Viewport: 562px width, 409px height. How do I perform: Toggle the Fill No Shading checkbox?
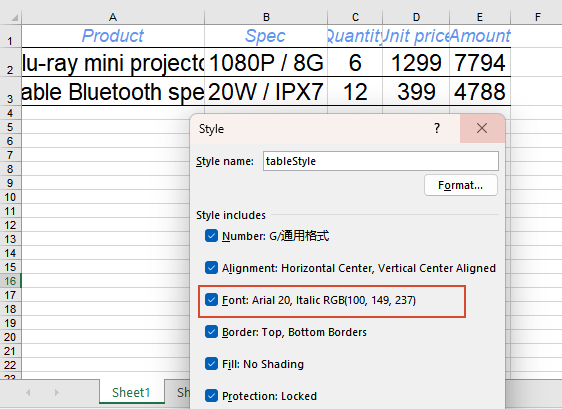click(x=211, y=364)
